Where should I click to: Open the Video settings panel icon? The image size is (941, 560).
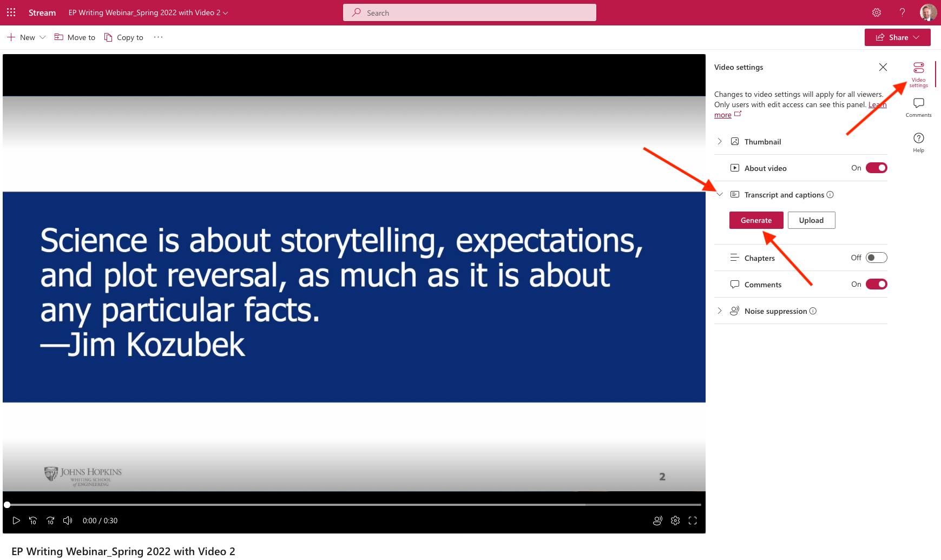click(x=918, y=74)
